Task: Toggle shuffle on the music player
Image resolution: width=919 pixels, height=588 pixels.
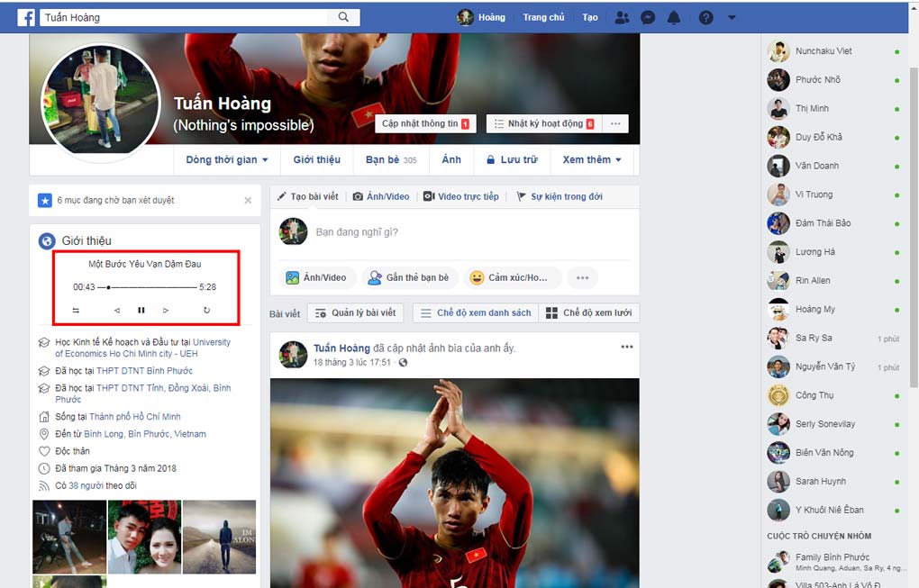Action: pyautogui.click(x=76, y=310)
